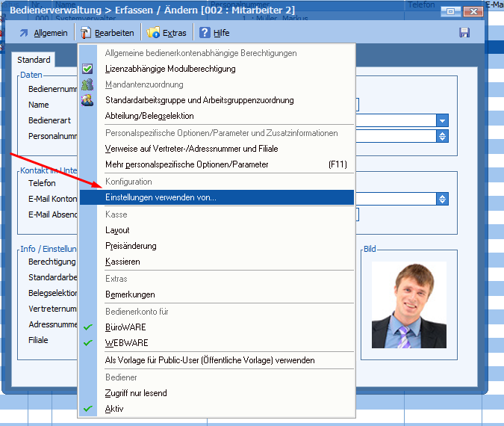Viewport: 504px width, 426px height.
Task: Open Verweise auf Vertreter-/Adressnummer und Filiale
Action: pyautogui.click(x=192, y=149)
